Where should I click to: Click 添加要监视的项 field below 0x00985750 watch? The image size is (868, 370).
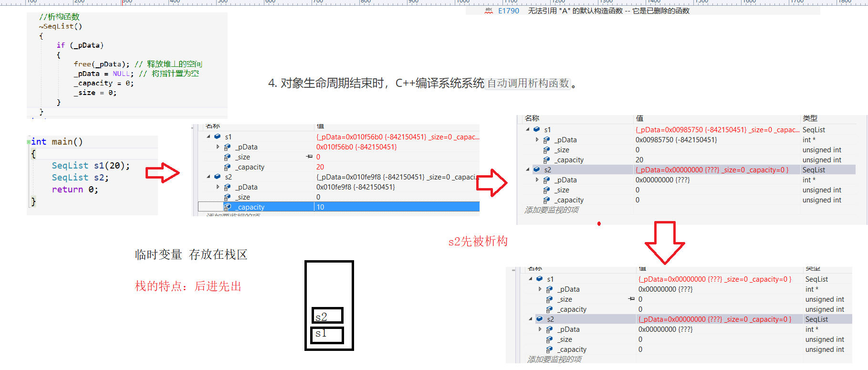pyautogui.click(x=552, y=210)
